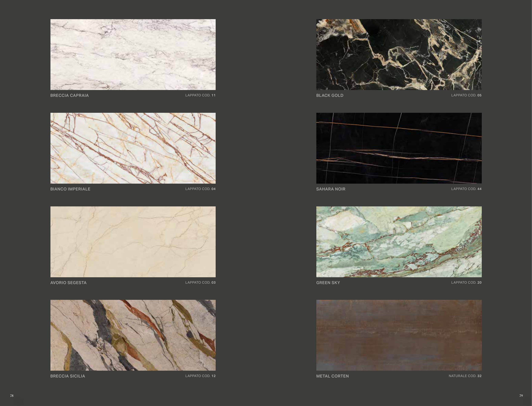Click the Avorio Segesta cream swatch
Screen dimensions: 532x406
tap(133, 242)
